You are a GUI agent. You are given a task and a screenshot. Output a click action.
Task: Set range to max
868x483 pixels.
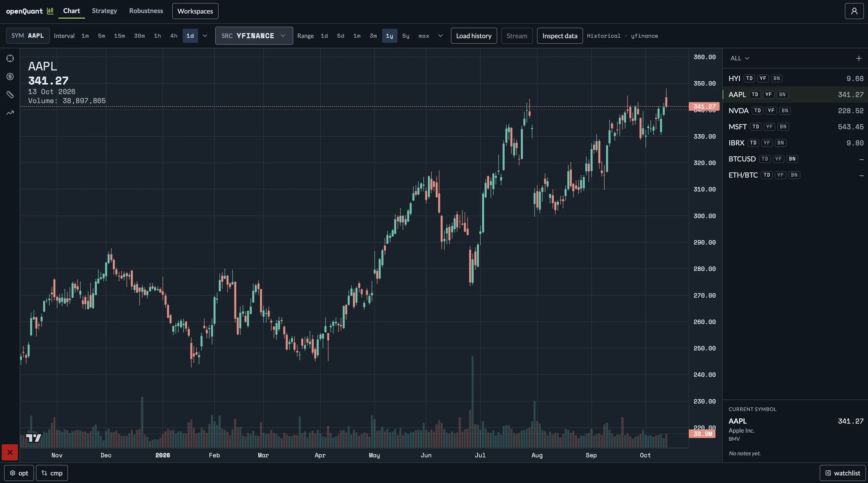click(x=423, y=36)
